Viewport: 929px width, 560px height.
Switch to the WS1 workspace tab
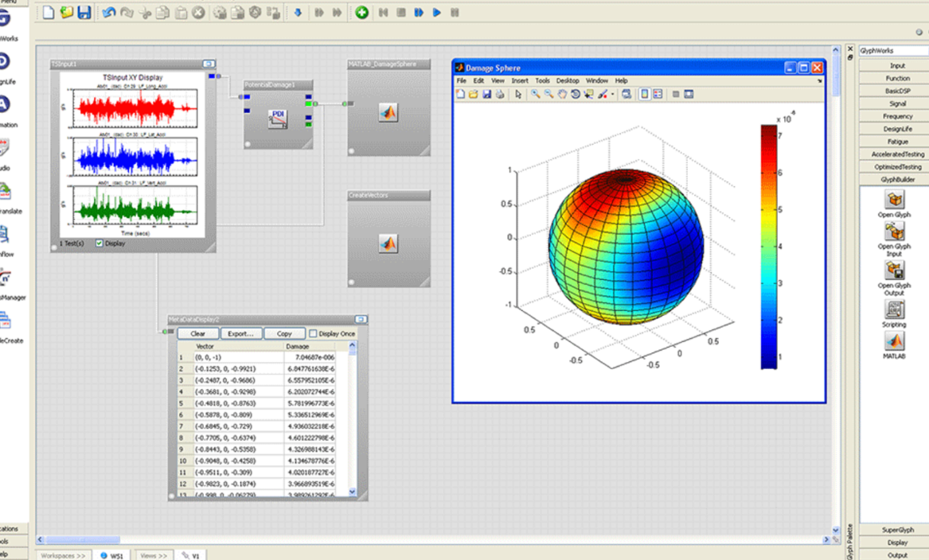point(111,555)
